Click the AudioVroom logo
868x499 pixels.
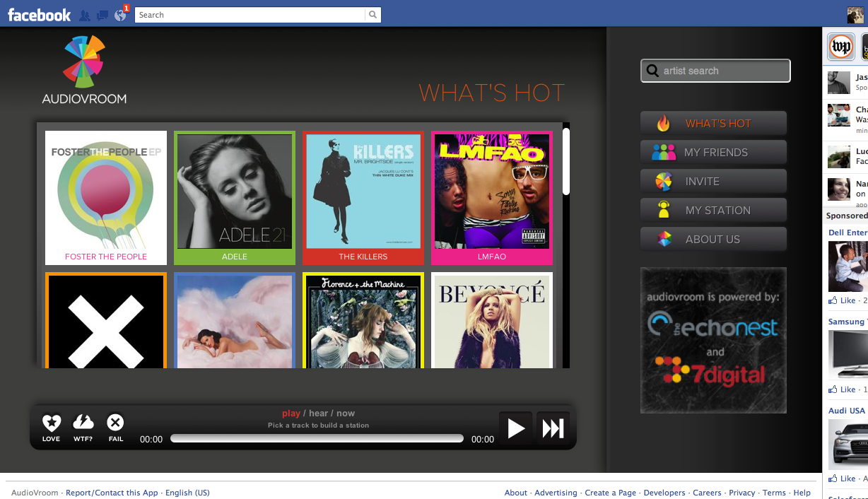point(83,69)
